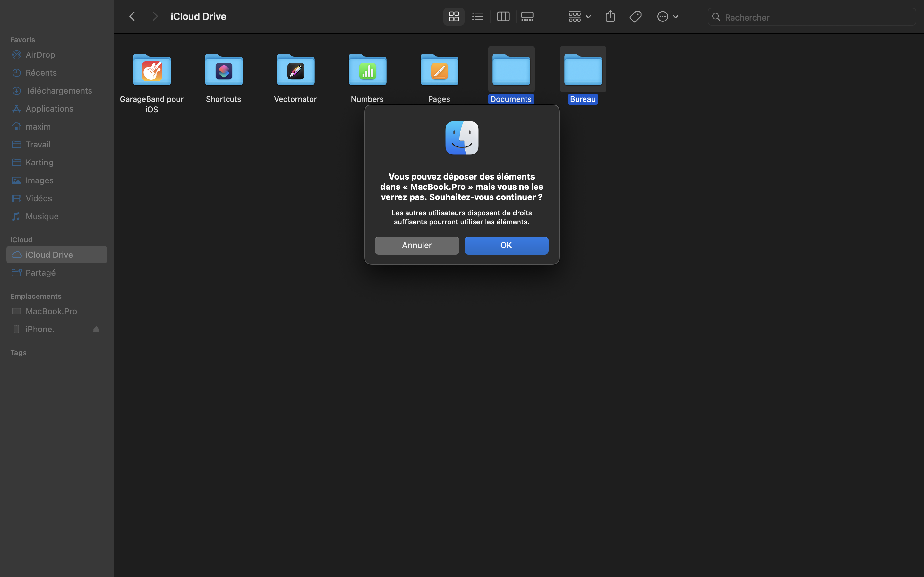This screenshot has height=577, width=924.
Task: Open AirDrop in the sidebar
Action: pyautogui.click(x=40, y=54)
